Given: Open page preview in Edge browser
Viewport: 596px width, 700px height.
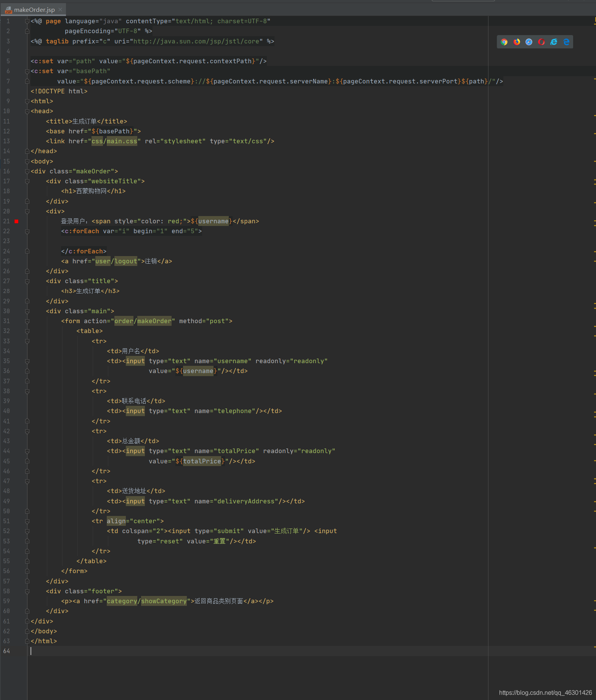Looking at the screenshot, I should (x=566, y=42).
